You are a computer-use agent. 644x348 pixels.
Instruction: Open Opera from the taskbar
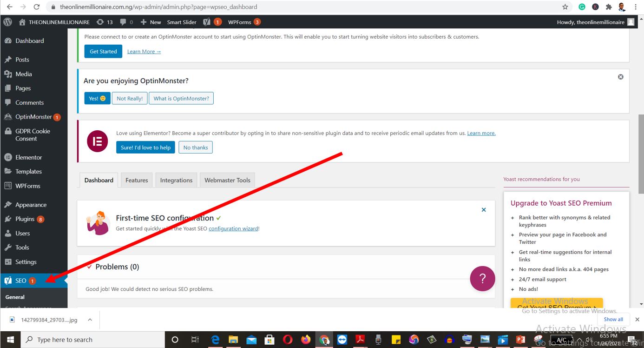click(288, 340)
